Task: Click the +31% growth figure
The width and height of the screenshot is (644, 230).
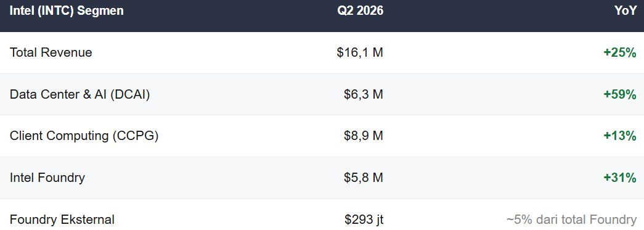Action: [x=620, y=178]
